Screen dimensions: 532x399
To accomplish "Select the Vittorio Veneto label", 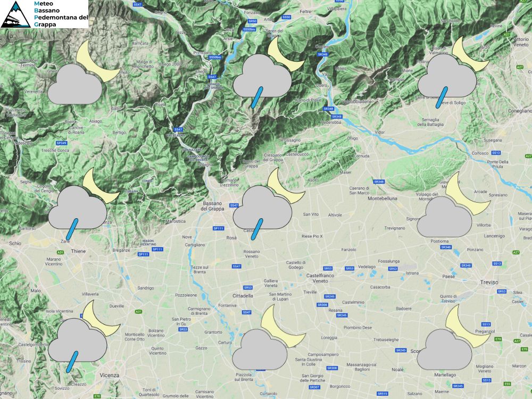I will (x=521, y=42).
